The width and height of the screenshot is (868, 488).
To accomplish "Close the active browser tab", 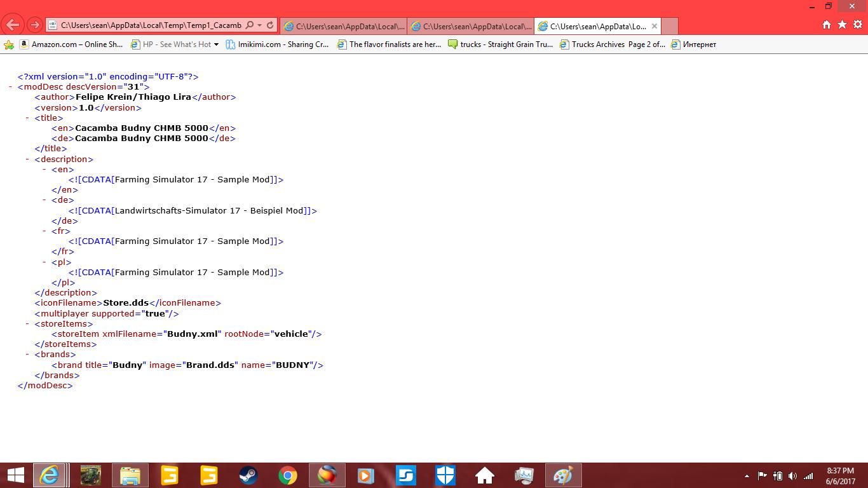I will click(654, 26).
